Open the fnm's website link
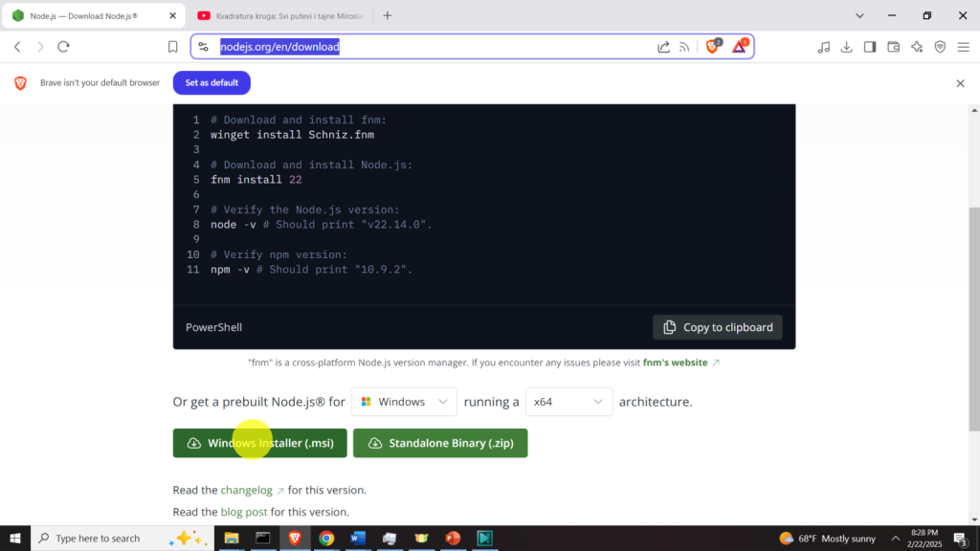The height and width of the screenshot is (551, 980). (x=676, y=363)
